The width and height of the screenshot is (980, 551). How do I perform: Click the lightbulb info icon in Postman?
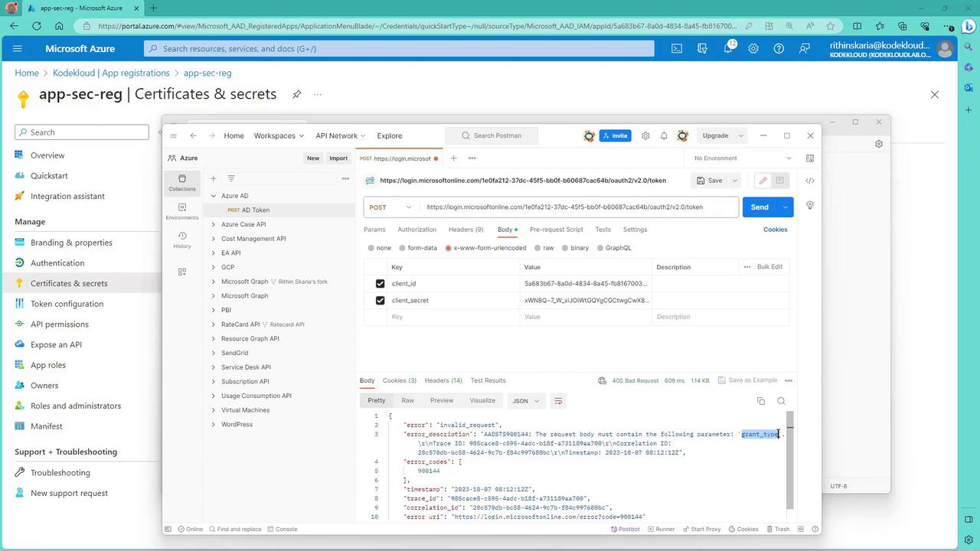pos(810,206)
